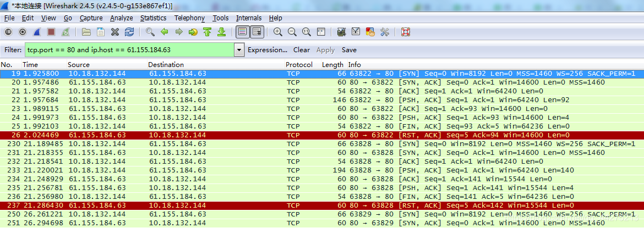Sort by the Protocol column

303,65
